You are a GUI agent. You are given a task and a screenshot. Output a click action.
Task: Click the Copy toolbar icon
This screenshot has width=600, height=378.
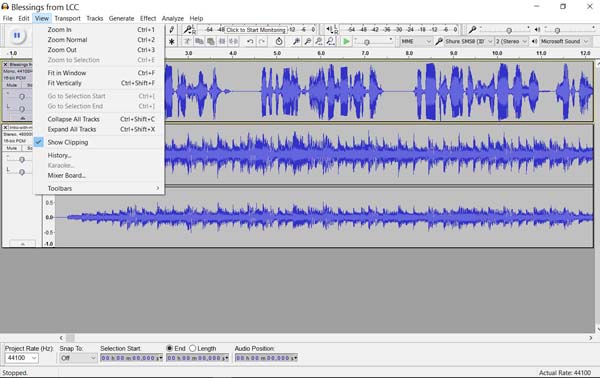coord(199,41)
